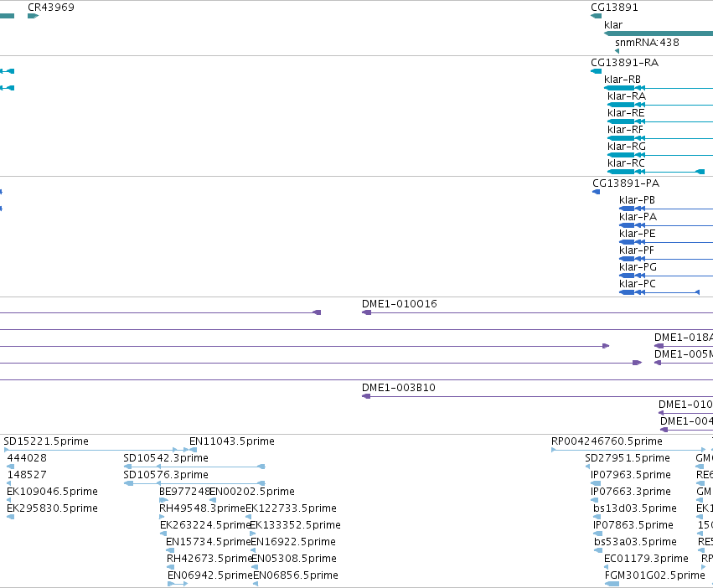
Task: Select the klar gene label
Action: (x=613, y=25)
